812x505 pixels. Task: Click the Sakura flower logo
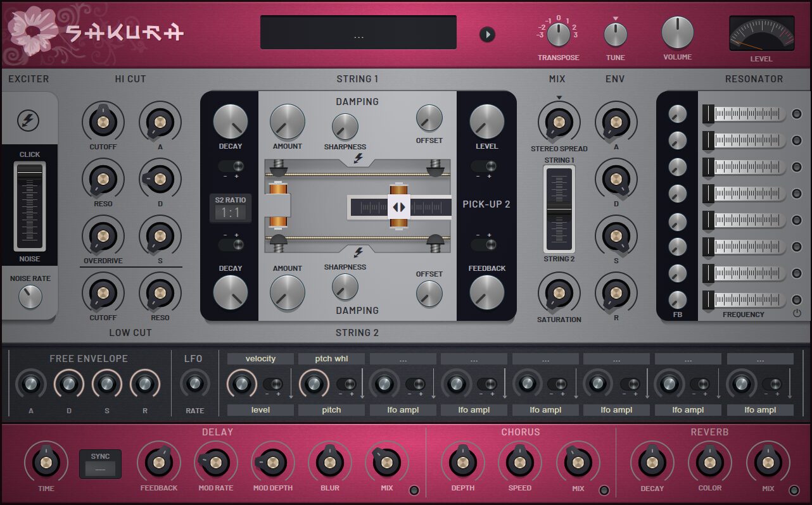32,32
